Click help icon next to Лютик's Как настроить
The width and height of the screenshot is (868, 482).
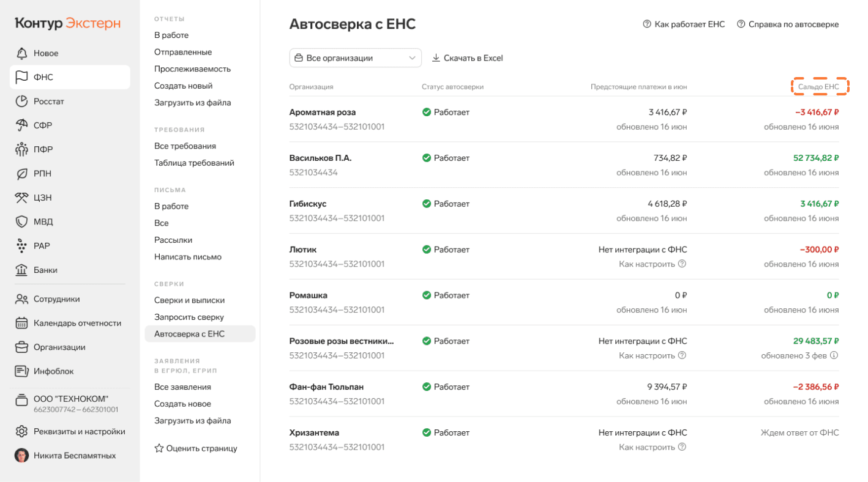pos(682,264)
